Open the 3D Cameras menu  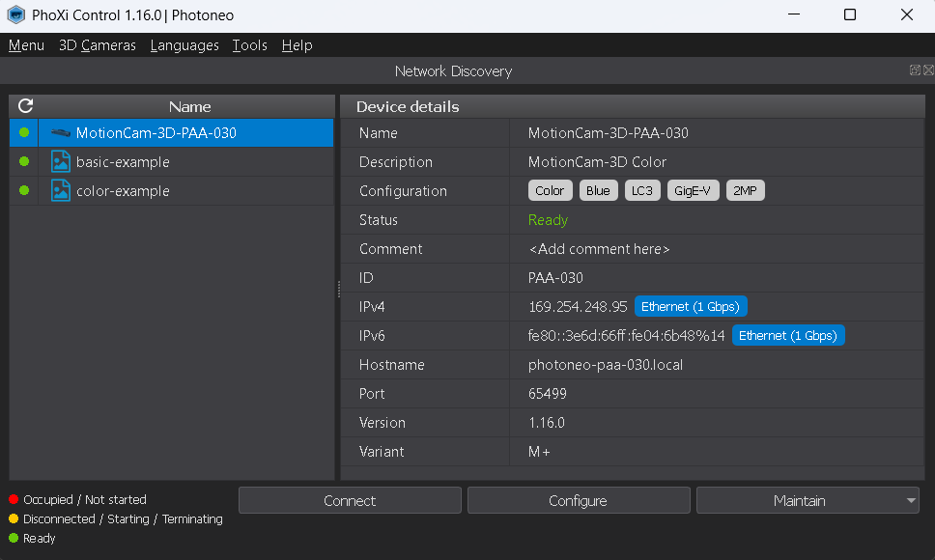click(x=98, y=45)
